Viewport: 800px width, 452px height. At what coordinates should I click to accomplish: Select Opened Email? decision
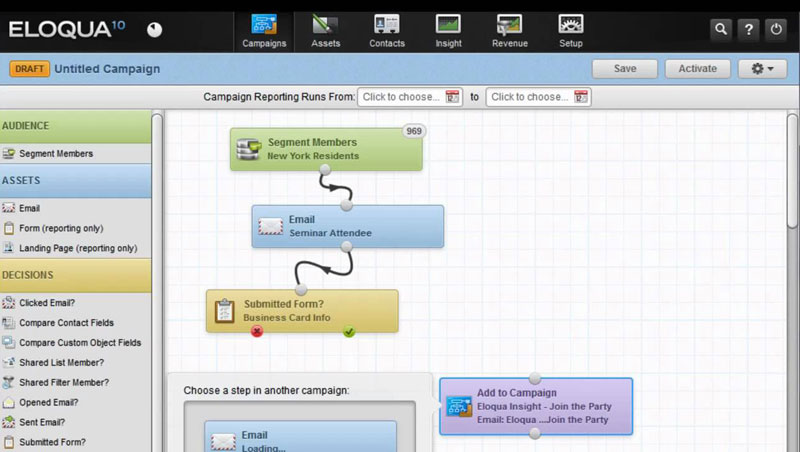pos(76,403)
